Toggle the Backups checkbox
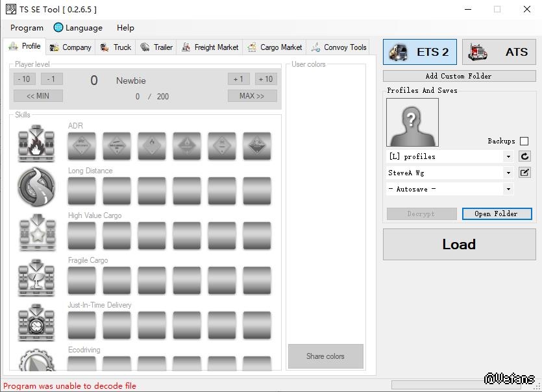This screenshot has height=392, width=542. click(x=524, y=141)
